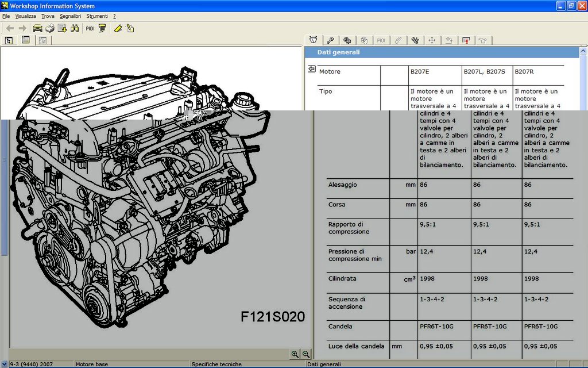Click the 'Dati generali' header title
The height and width of the screenshot is (368, 588).
pos(338,52)
